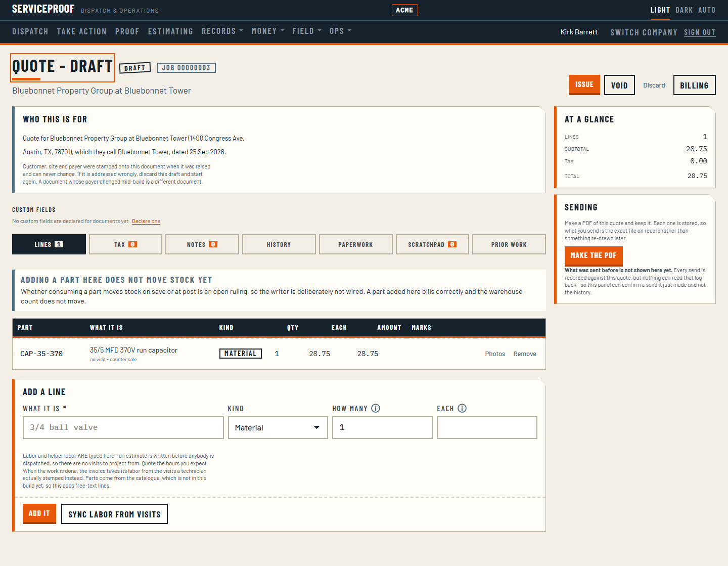Switch to the Notes tab
This screenshot has height=566, width=728.
pyautogui.click(x=202, y=244)
